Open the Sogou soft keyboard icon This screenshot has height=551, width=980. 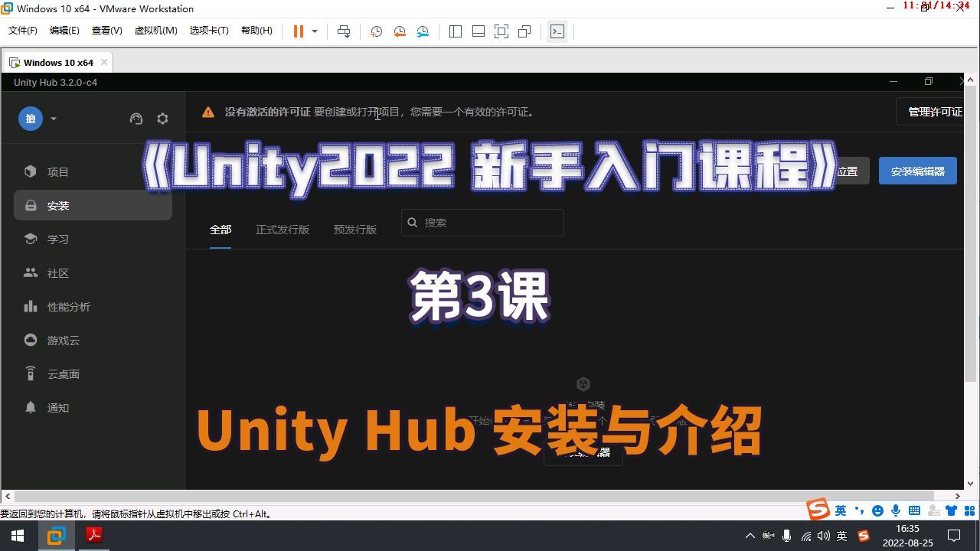(914, 510)
